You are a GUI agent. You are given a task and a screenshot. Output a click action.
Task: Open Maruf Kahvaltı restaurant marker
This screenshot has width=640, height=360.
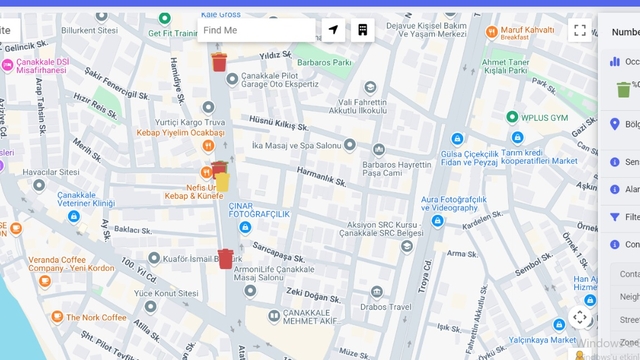492,32
